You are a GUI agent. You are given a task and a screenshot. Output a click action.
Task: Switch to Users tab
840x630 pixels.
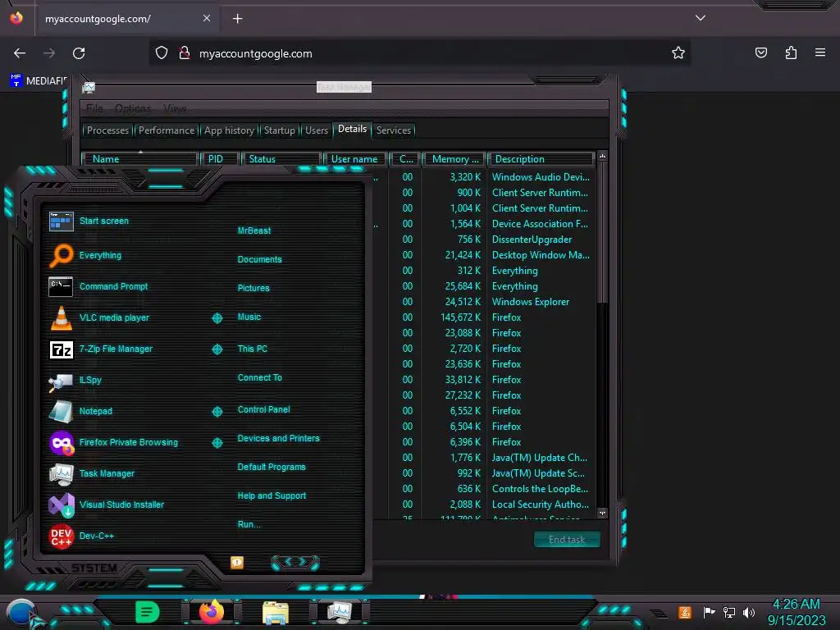click(x=316, y=130)
